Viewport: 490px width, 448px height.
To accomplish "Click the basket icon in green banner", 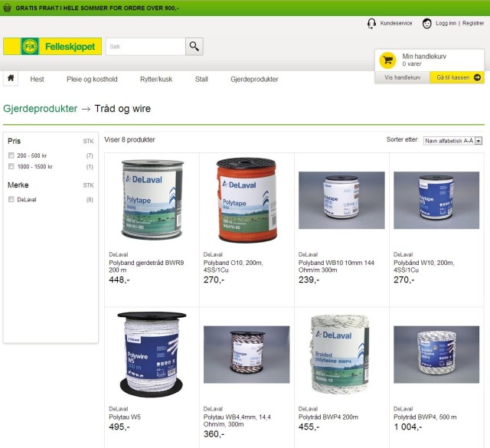I will [x=7, y=8].
